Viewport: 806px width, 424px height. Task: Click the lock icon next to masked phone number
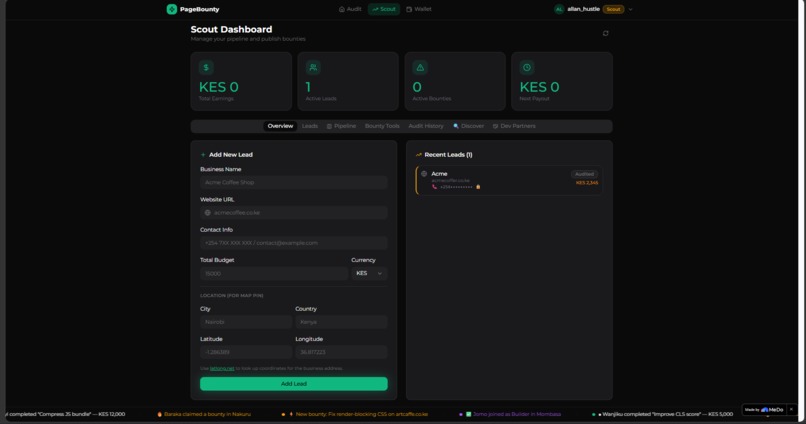point(478,187)
